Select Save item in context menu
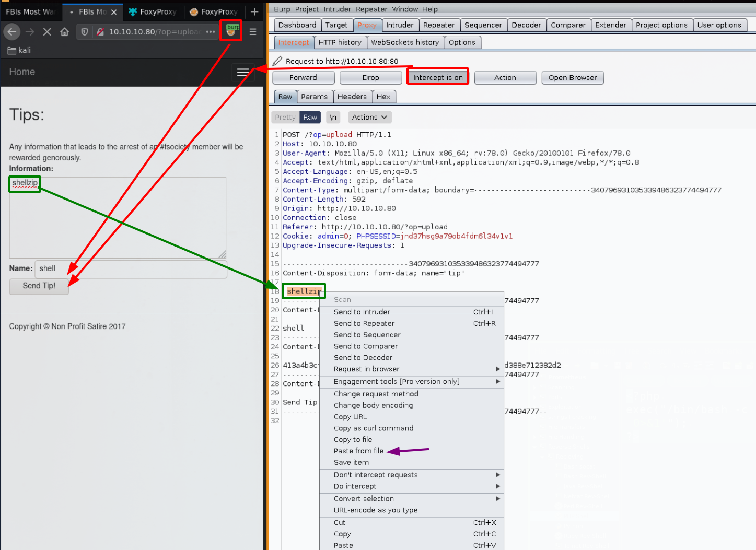The width and height of the screenshot is (756, 550). [411, 462]
